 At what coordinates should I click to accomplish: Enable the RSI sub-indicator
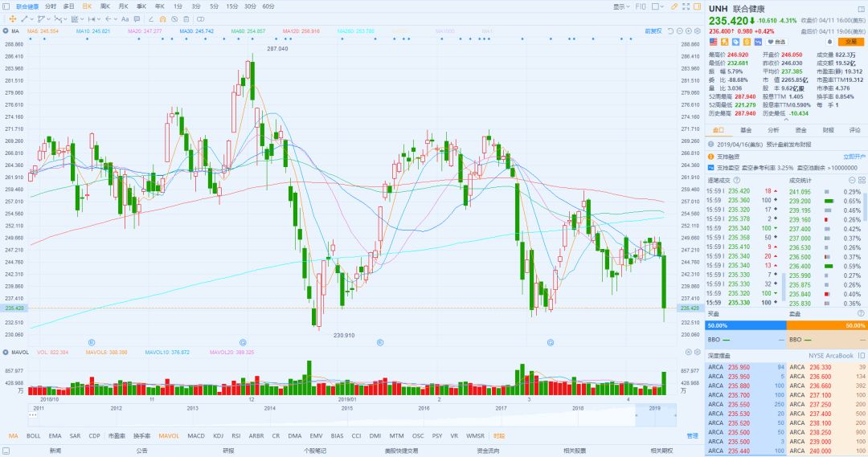point(235,436)
